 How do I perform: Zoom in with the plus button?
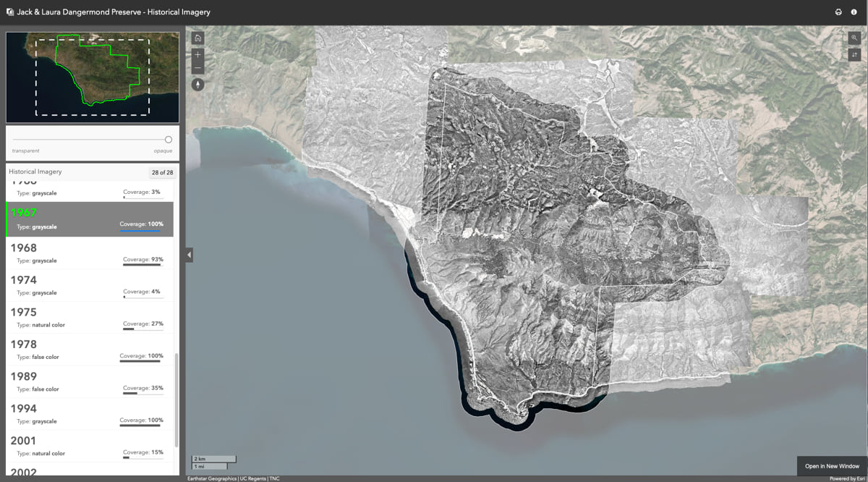pos(198,55)
